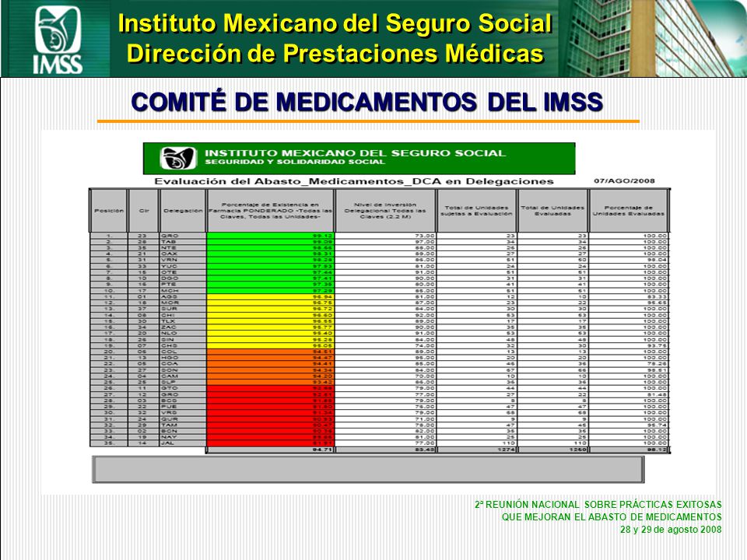
Task: Select the report title 'Evaluación del Abasto_Medicamentos_DCA en Delegaciones'
Action: (354, 181)
